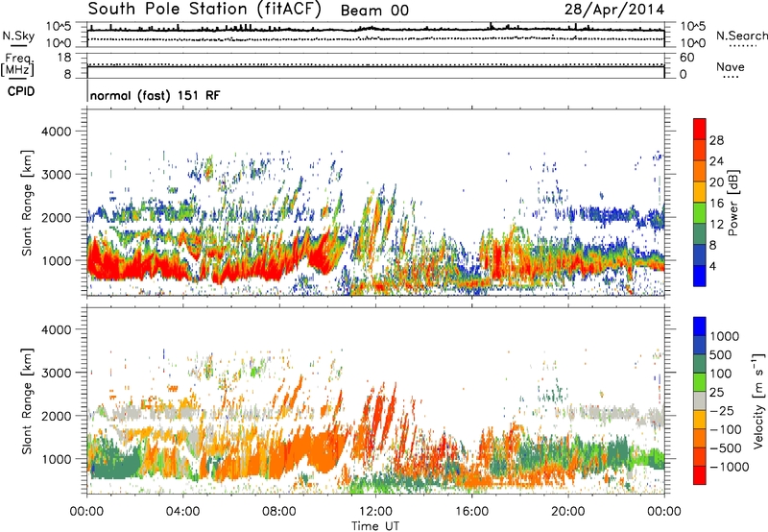
Task: Click the "20:00" time tick label
Action: tap(567, 512)
